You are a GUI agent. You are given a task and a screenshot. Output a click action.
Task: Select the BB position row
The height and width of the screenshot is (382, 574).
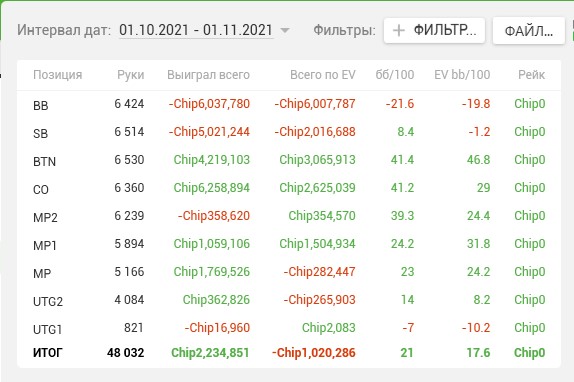coord(289,104)
